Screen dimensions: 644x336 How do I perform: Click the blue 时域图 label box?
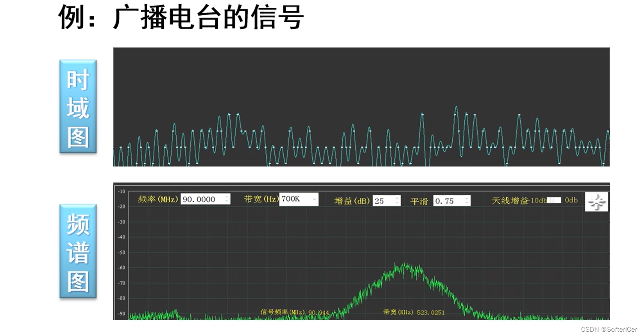tap(78, 106)
